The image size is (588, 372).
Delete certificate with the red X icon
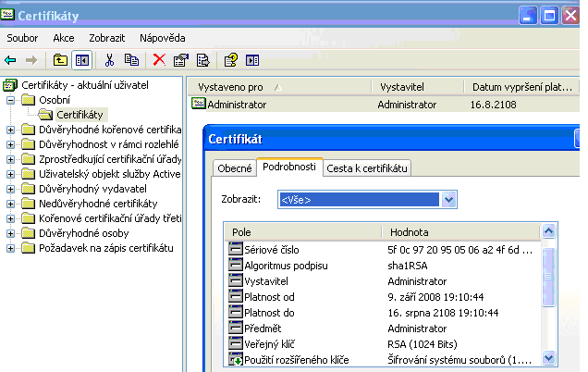[159, 59]
